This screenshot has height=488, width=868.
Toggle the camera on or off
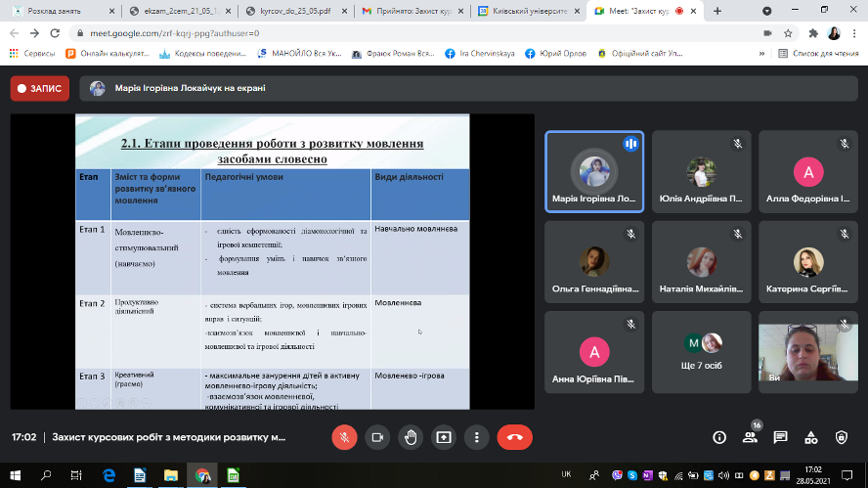point(377,437)
